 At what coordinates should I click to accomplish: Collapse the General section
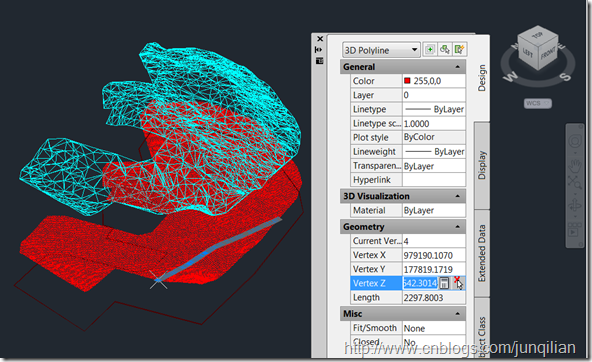(458, 67)
